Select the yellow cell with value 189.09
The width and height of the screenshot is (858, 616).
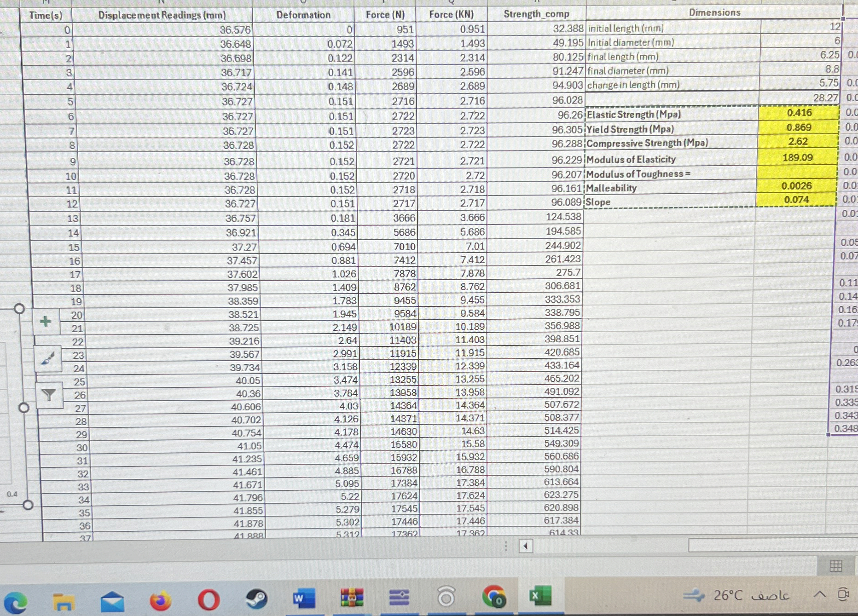[798, 157]
